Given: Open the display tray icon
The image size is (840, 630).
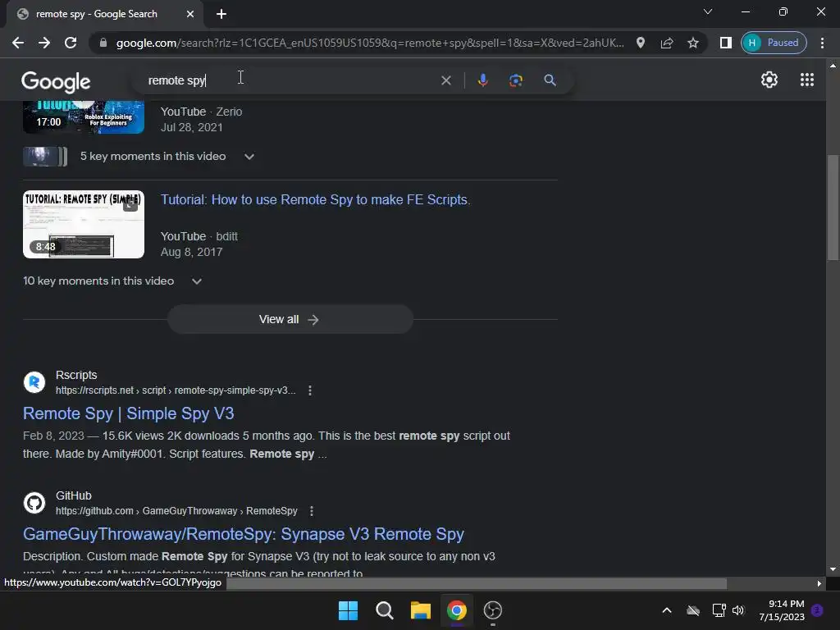Looking at the screenshot, I should [x=719, y=610].
